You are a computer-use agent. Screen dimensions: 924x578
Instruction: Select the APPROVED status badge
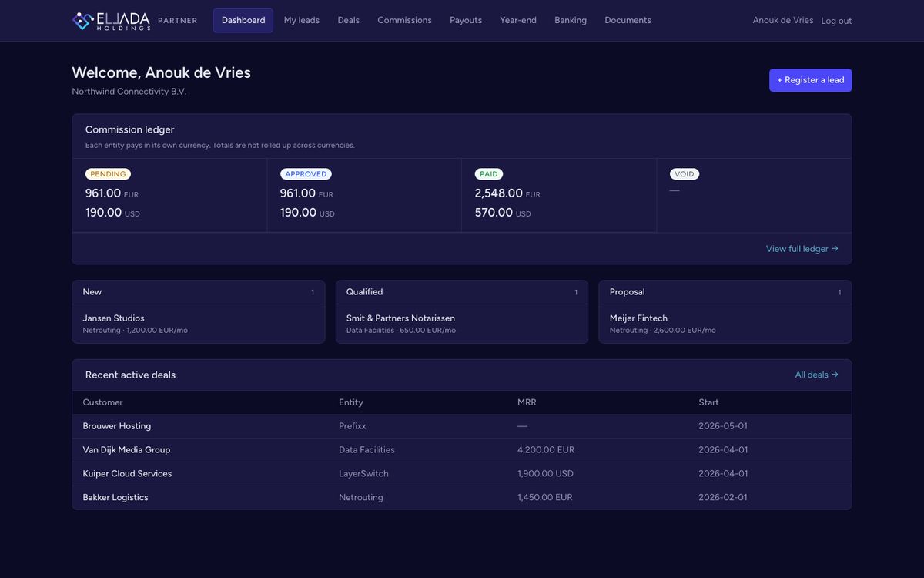point(306,174)
